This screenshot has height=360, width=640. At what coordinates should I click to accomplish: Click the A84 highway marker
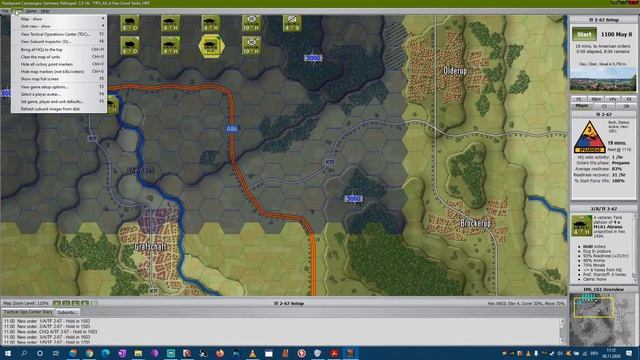point(232,129)
